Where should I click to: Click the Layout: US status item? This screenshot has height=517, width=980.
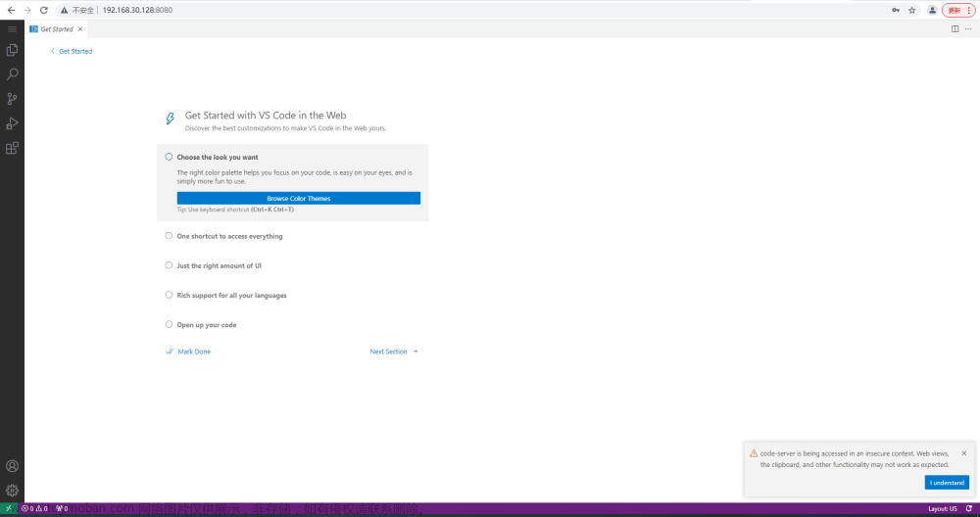click(x=943, y=509)
